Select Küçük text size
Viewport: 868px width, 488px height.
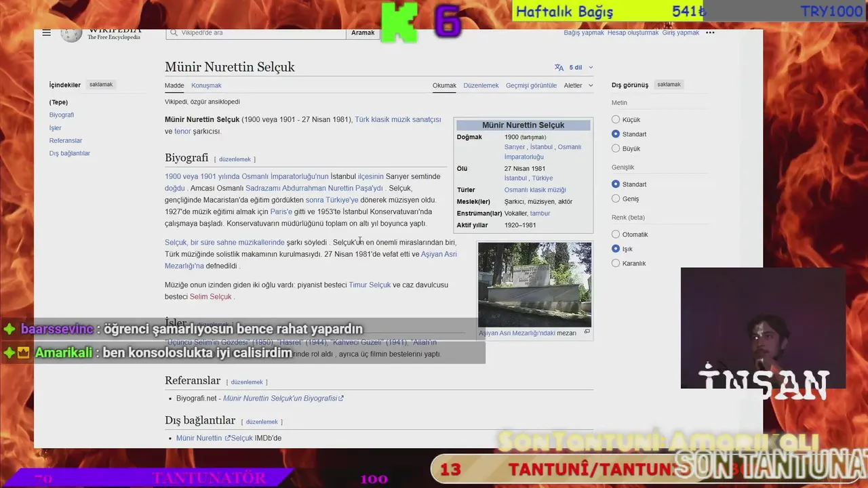[x=616, y=119]
